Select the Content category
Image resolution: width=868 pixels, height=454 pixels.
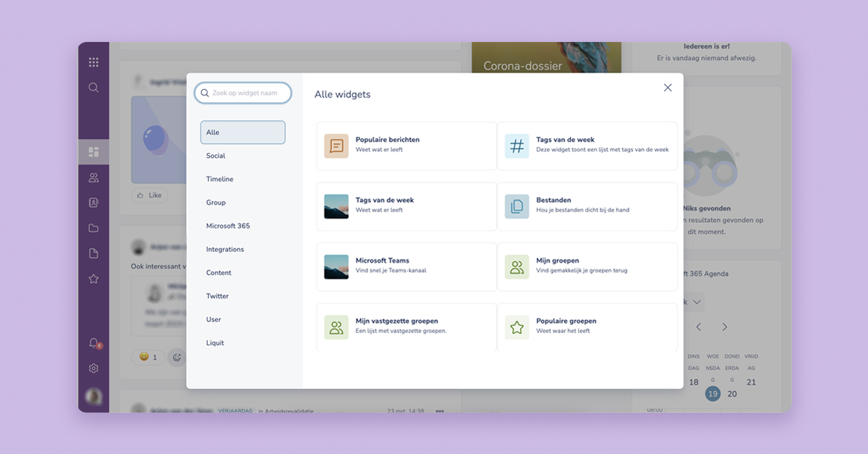coord(218,273)
